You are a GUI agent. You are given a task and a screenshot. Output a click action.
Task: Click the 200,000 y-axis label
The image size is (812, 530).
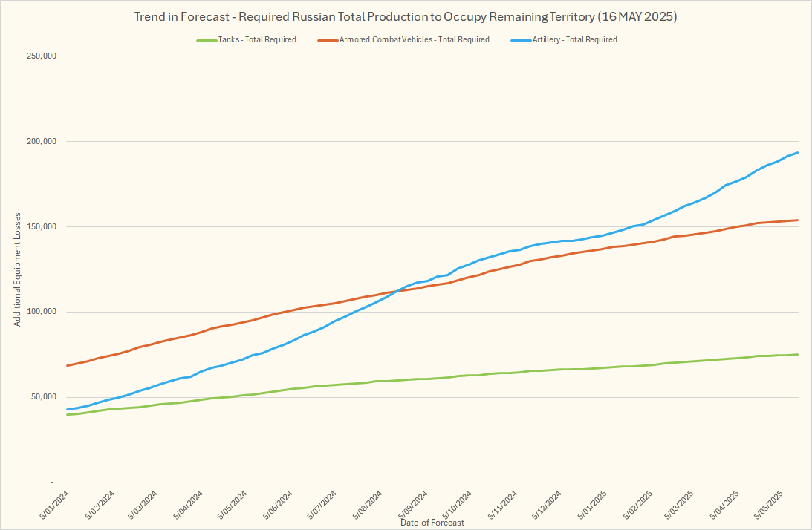[43, 142]
